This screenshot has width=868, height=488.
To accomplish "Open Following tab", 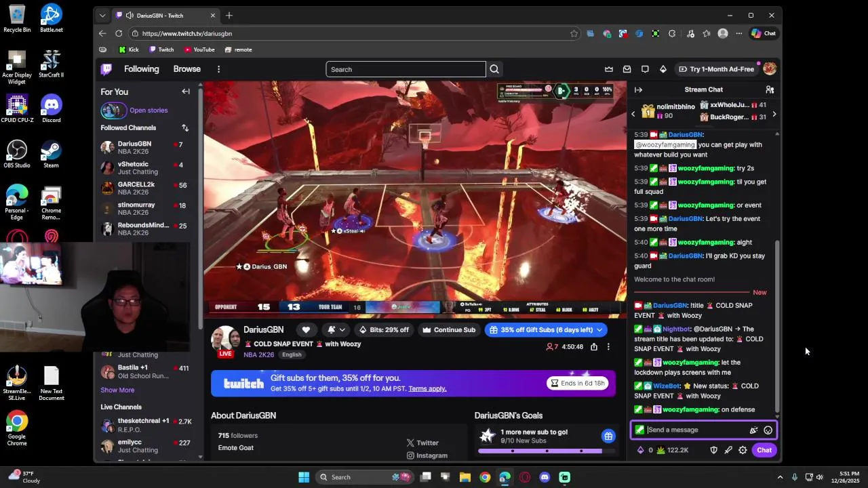I will 141,69.
